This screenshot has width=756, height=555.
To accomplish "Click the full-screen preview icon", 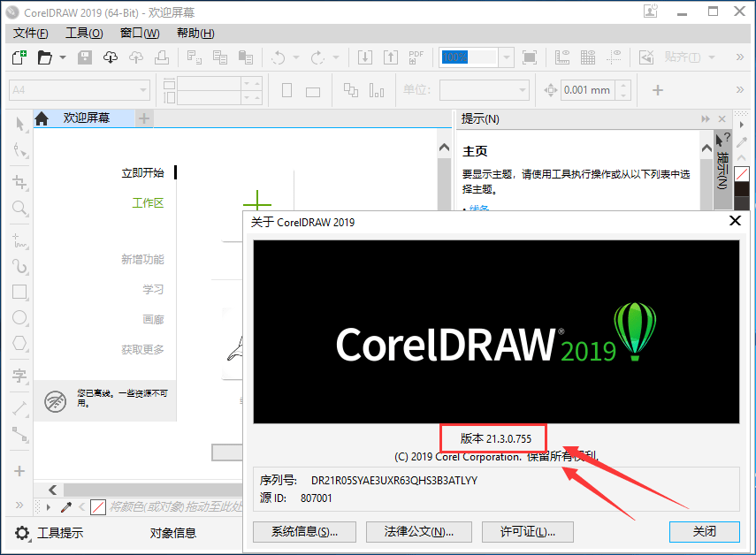I will tap(530, 57).
